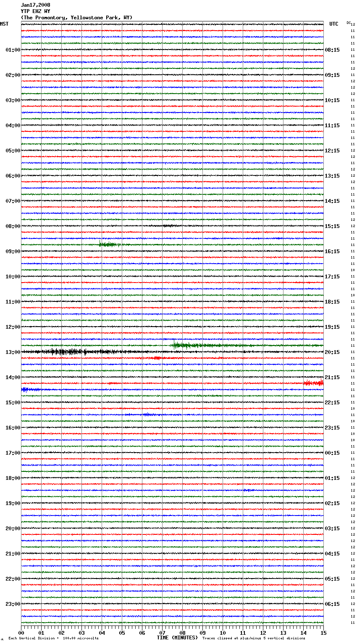
Task: Select the 06:15 UTC time label
Action: [332, 604]
